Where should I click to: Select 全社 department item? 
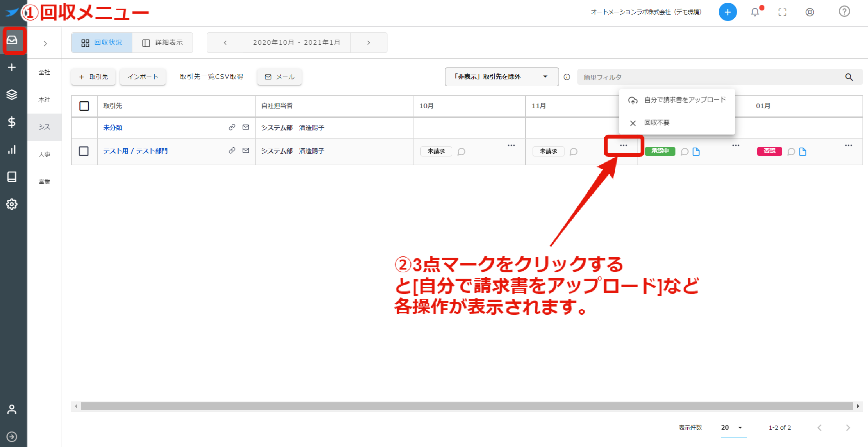44,73
